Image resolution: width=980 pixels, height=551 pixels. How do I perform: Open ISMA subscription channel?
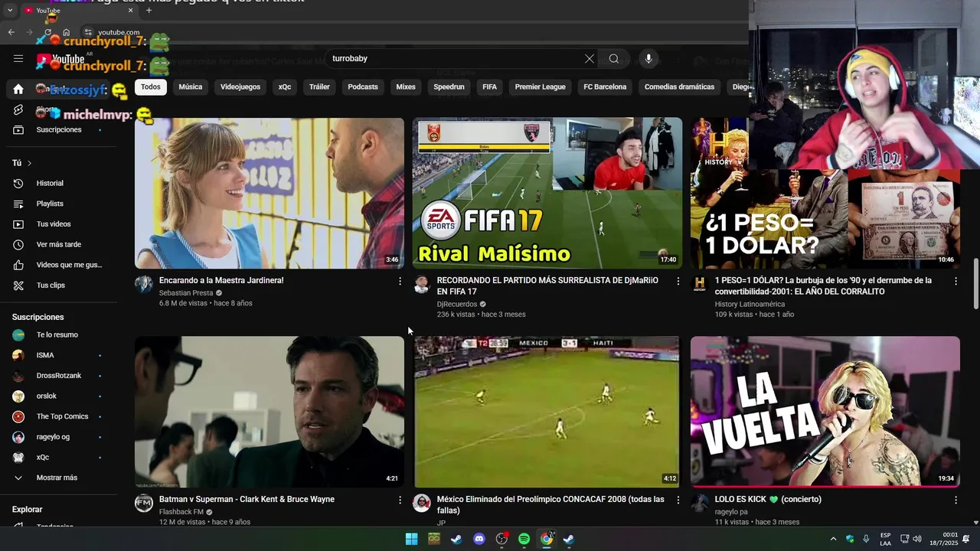coord(58,355)
